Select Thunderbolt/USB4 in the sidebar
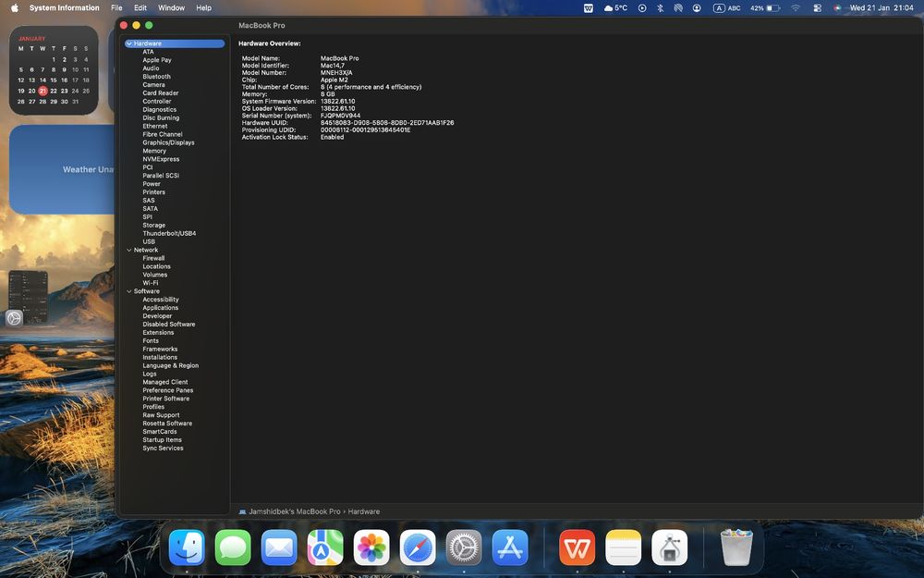The image size is (924, 578). 169,233
